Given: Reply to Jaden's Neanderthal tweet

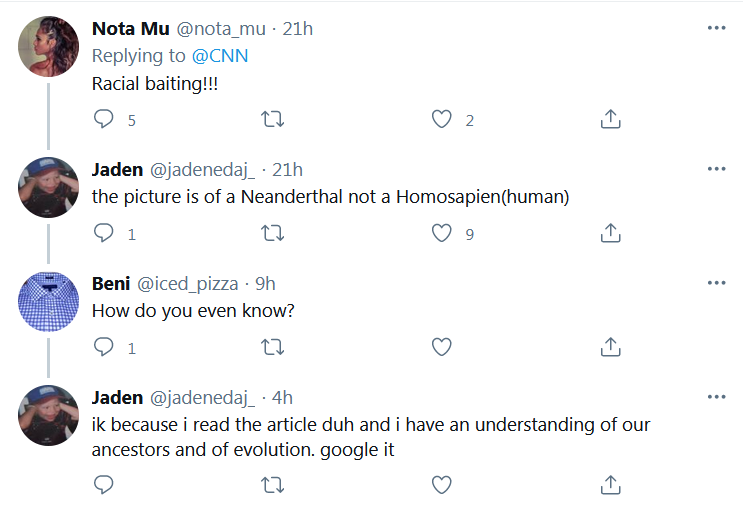Looking at the screenshot, I should coord(103,233).
